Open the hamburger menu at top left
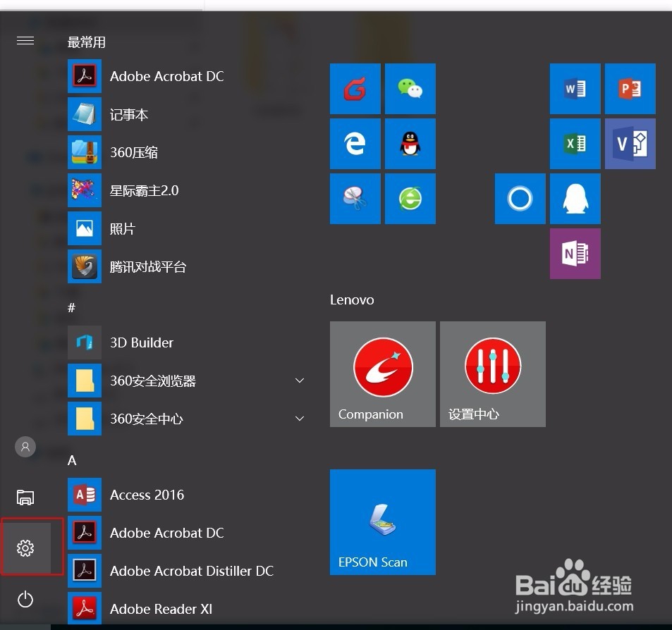Image resolution: width=672 pixels, height=630 pixels. pyautogui.click(x=25, y=41)
